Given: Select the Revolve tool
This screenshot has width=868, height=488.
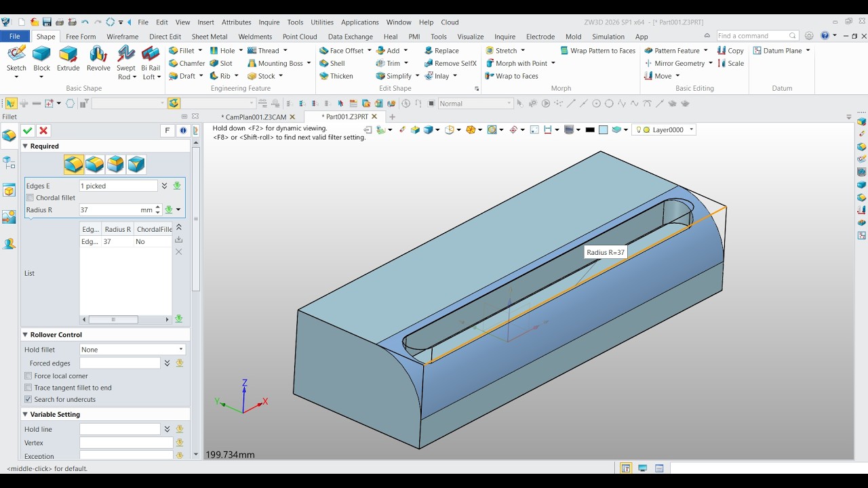Looking at the screenshot, I should [x=98, y=58].
